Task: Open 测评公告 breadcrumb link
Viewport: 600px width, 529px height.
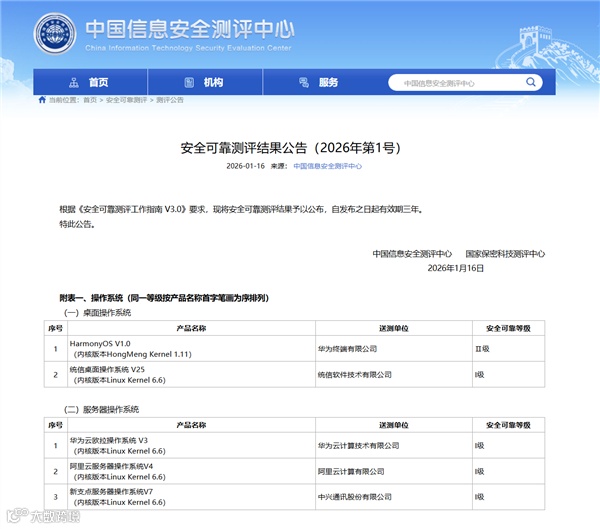Action: coord(170,100)
